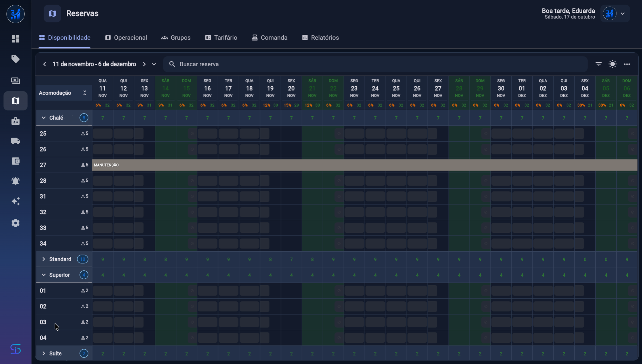
Task: Go to next date range arrow
Action: pos(144,64)
